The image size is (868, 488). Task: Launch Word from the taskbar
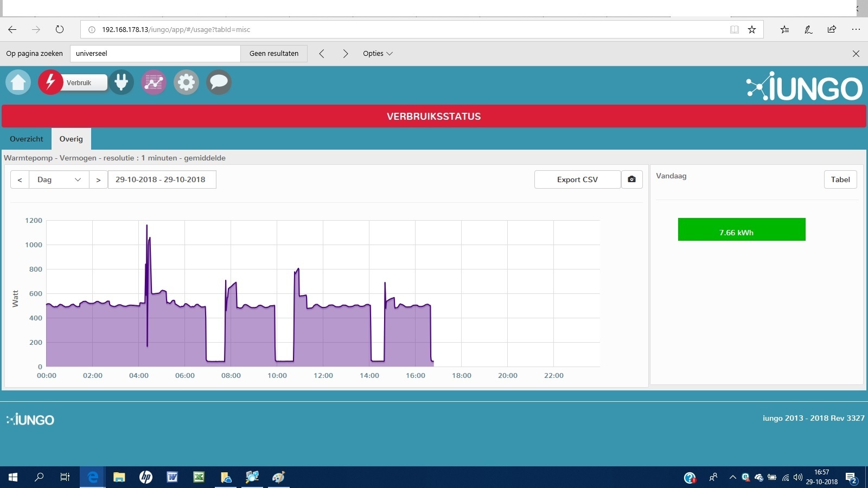coord(172,477)
